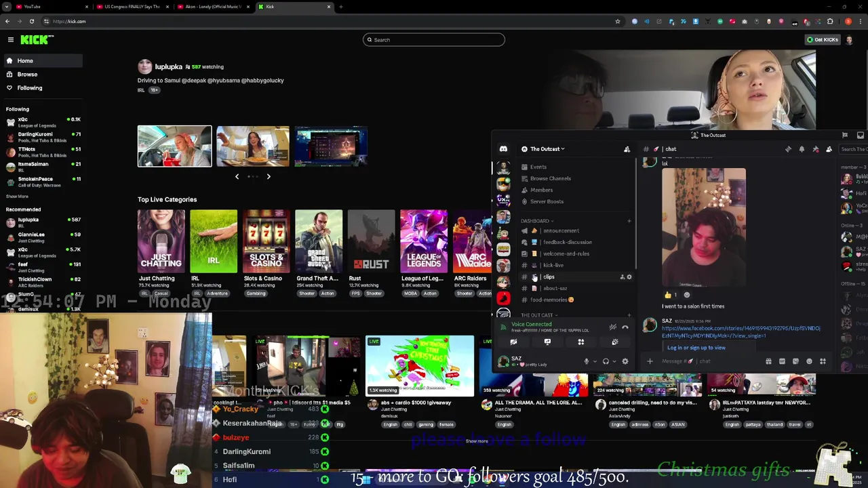Select the car stream thumbnail in carousel

174,146
